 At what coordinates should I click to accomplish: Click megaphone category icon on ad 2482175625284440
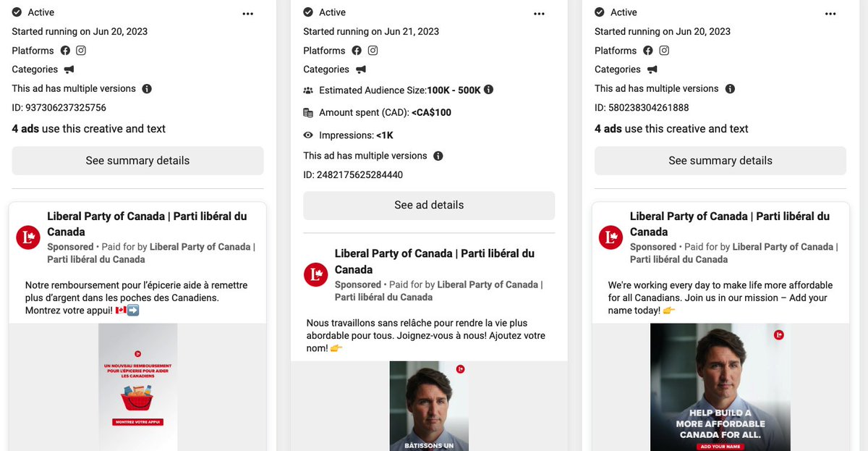[x=360, y=69]
